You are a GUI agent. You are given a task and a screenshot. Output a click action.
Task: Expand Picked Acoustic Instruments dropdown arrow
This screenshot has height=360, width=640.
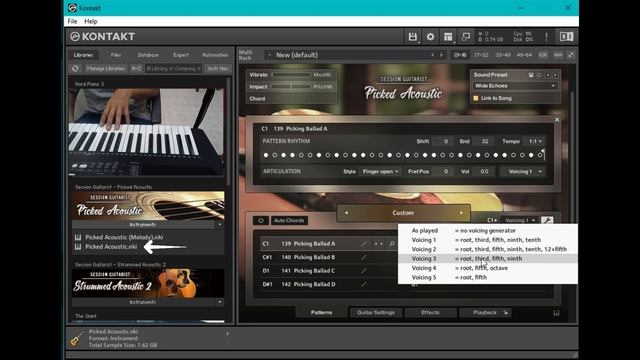click(220, 225)
